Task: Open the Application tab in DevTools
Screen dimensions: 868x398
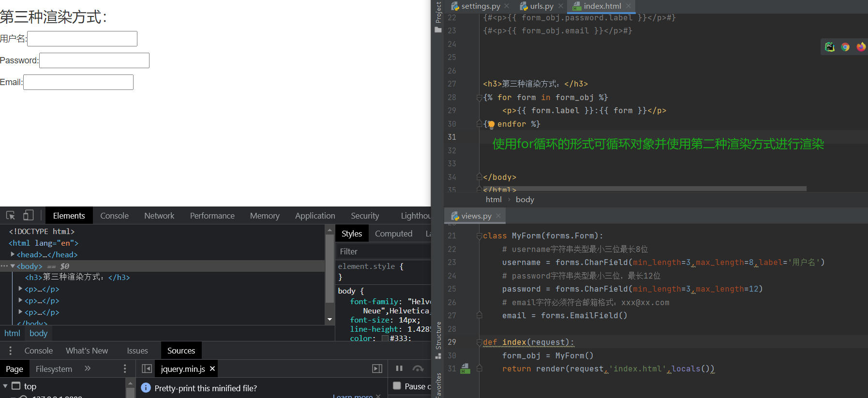Action: tap(315, 216)
